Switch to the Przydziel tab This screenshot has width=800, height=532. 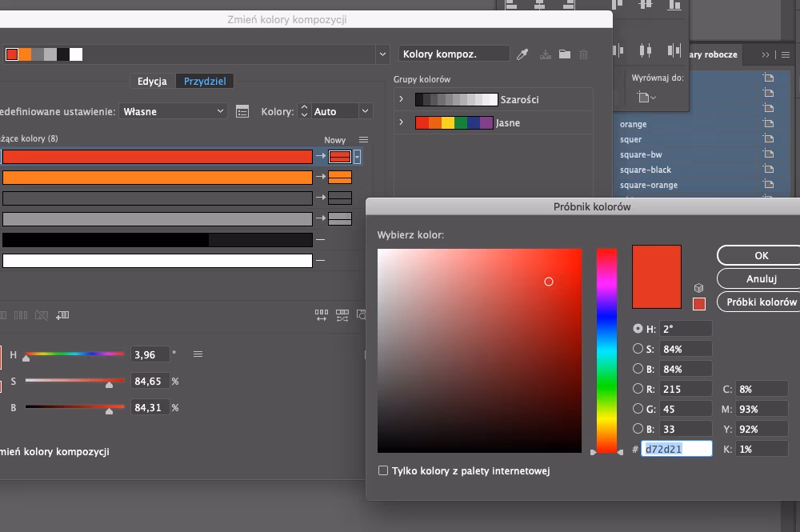click(x=205, y=81)
